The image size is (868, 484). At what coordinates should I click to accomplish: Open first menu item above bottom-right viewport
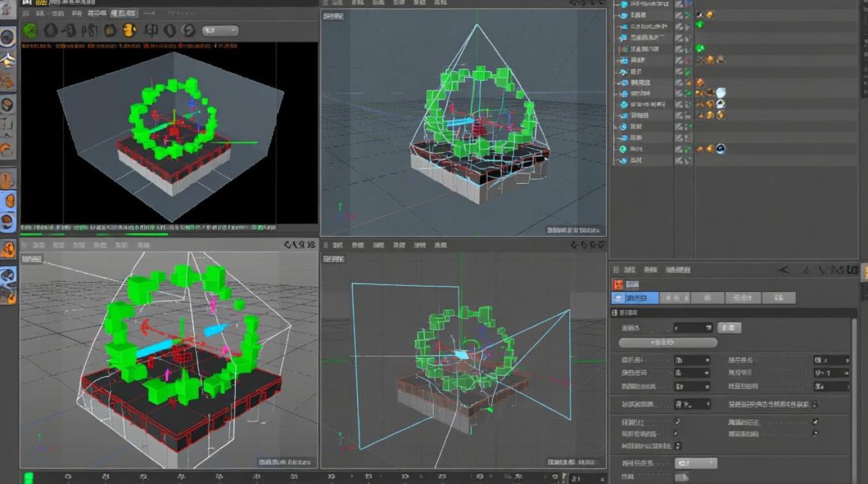click(337, 246)
